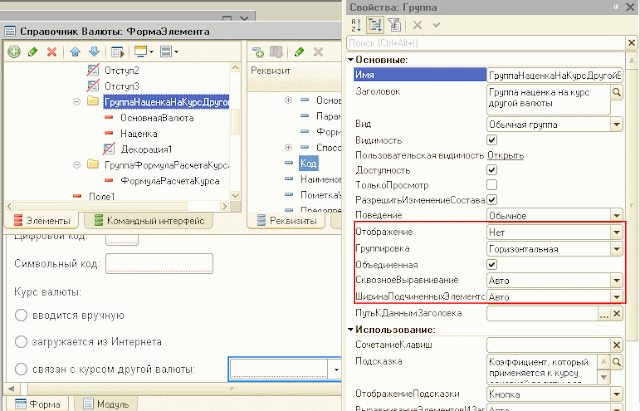Click the green pencil in requisites toolbar
The width and height of the screenshot is (640, 411).
299,52
